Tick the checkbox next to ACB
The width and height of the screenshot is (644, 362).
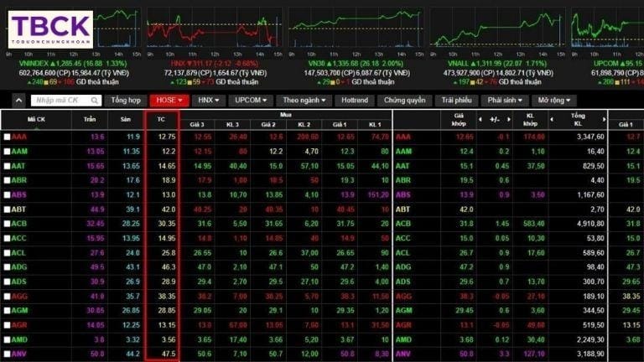(7, 224)
